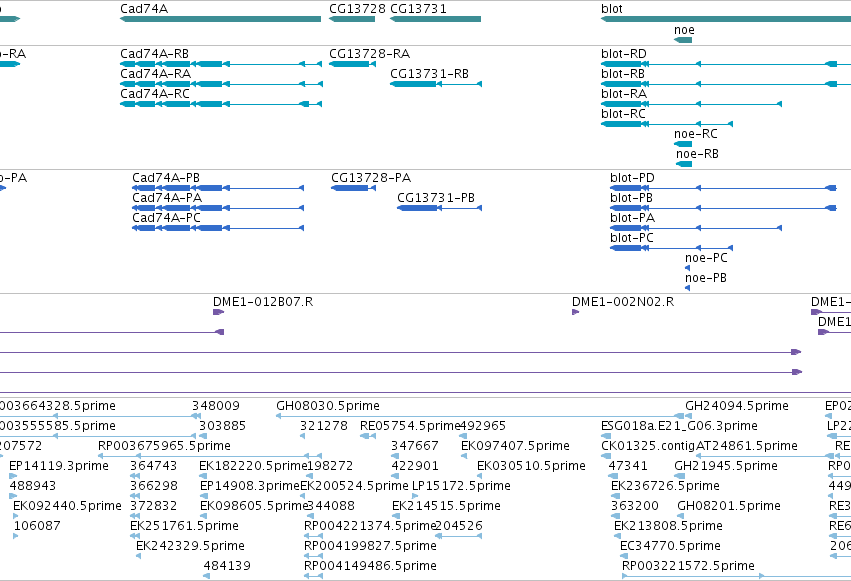
Task: Select the 303885 feature label
Action: [223, 426]
